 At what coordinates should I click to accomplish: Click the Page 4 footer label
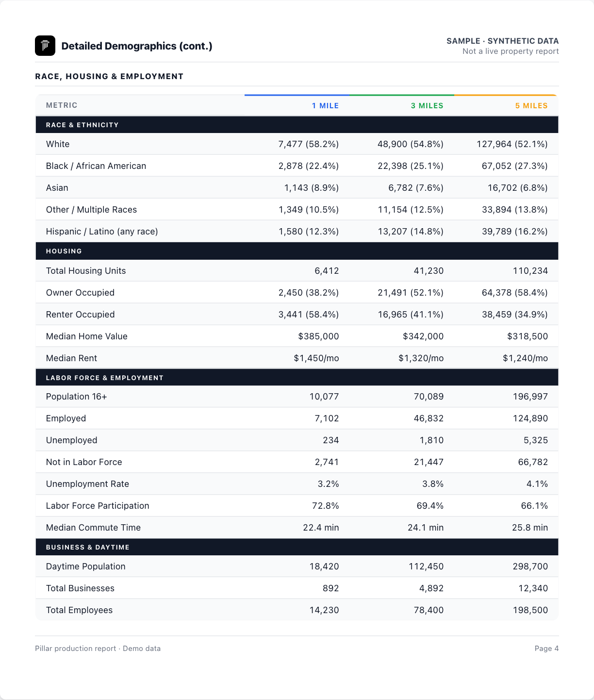[x=547, y=649]
